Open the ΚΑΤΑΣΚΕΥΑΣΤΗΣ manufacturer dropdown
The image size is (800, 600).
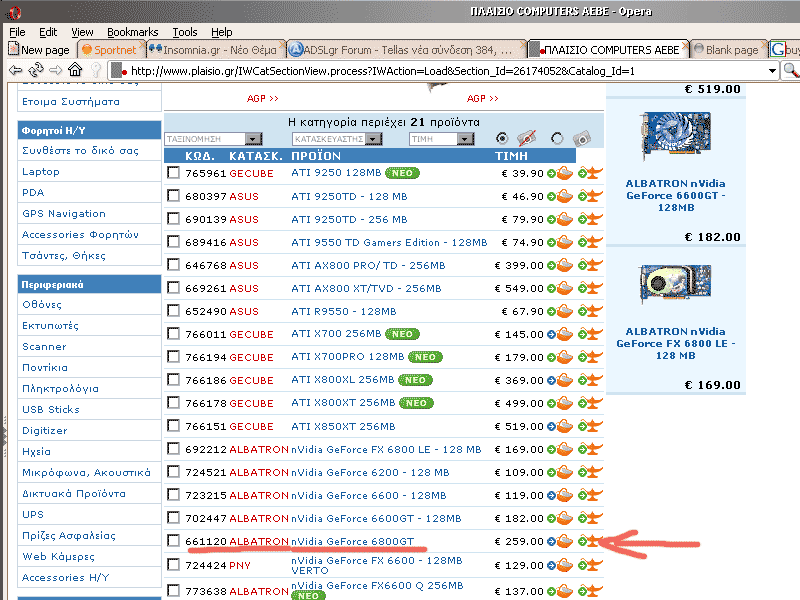coord(337,139)
